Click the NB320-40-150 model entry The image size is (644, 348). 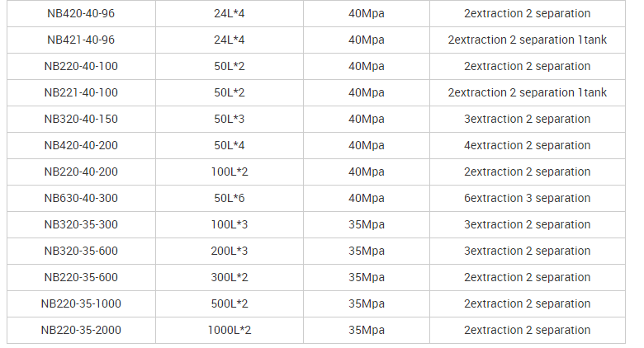81,119
